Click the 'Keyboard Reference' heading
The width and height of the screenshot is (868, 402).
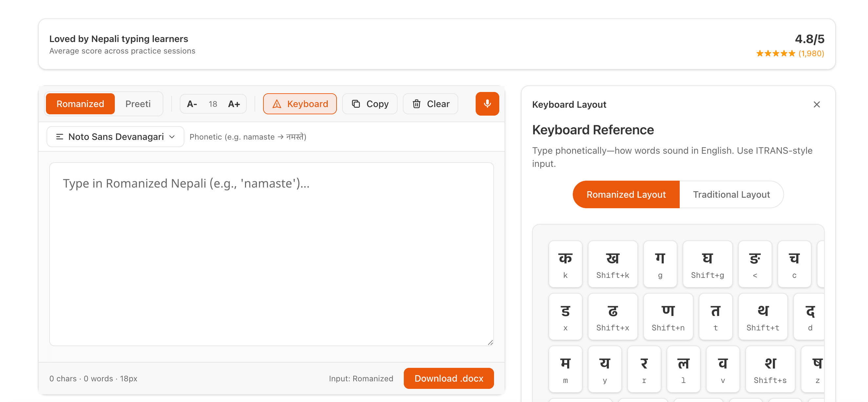point(593,130)
